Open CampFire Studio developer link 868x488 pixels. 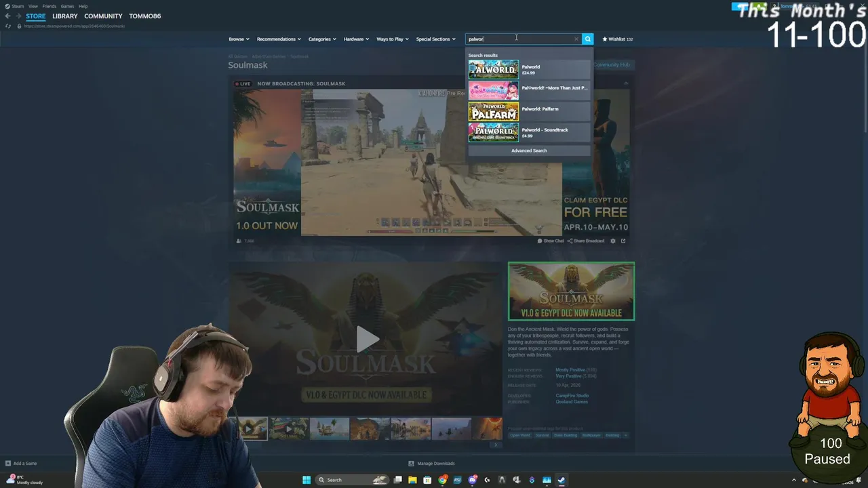(572, 396)
